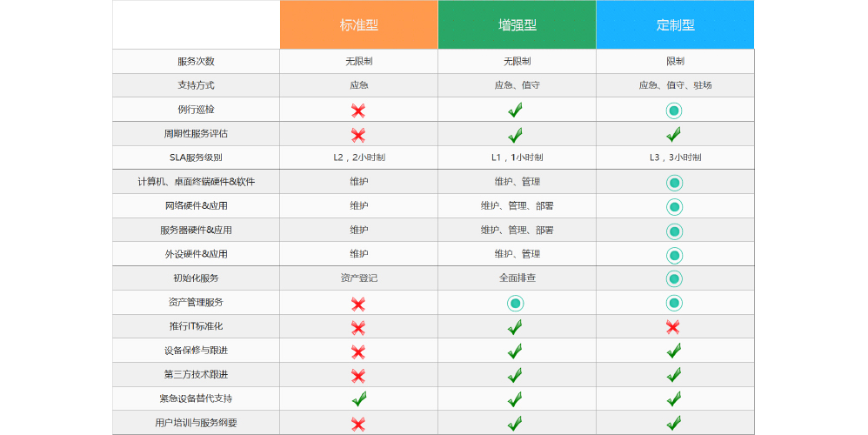
Task: Click 无限制 under the 标准型 column
Action: pyautogui.click(x=358, y=62)
